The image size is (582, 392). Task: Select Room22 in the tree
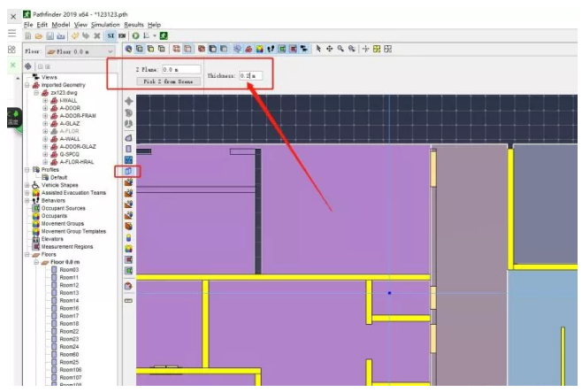click(69, 332)
